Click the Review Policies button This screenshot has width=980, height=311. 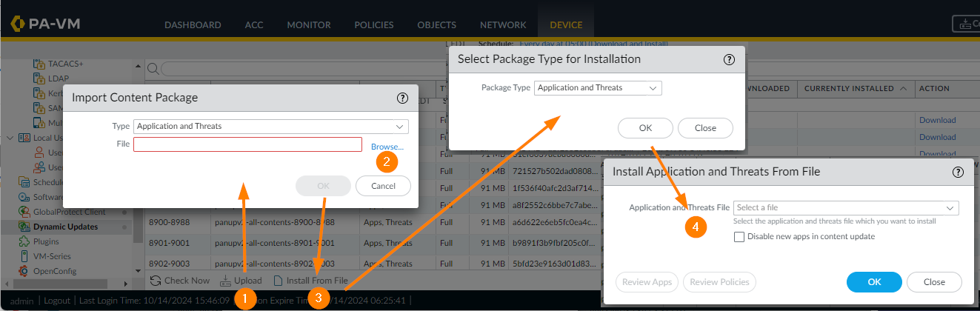[719, 282]
